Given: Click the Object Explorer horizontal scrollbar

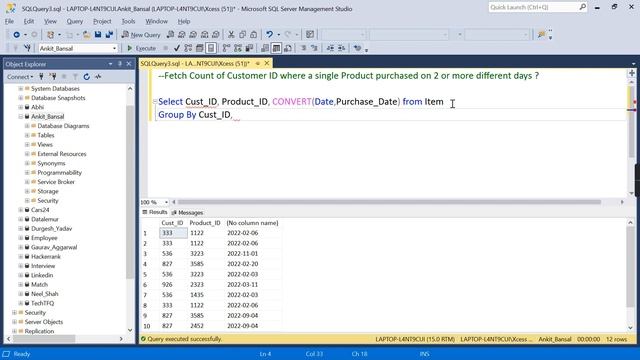Looking at the screenshot, I should (44, 339).
